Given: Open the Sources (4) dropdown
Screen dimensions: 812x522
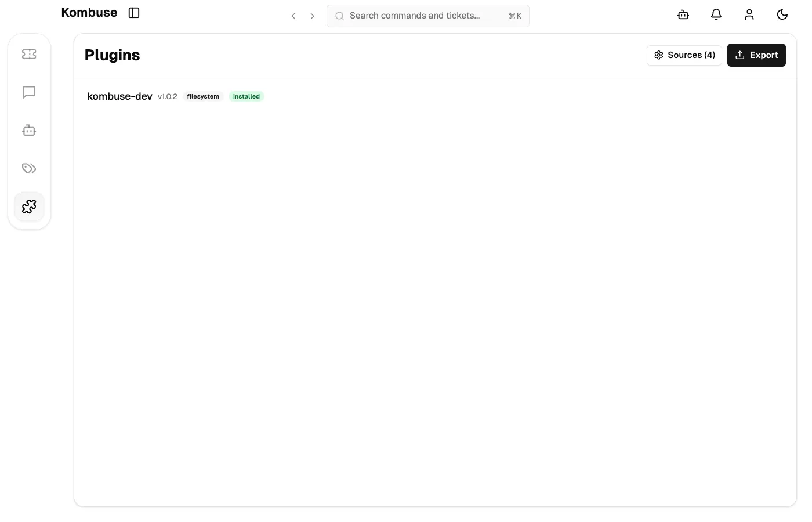Looking at the screenshot, I should click(x=684, y=55).
